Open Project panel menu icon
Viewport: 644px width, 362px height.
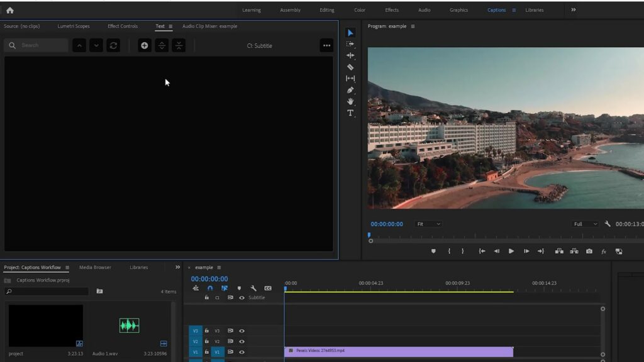coord(67,268)
